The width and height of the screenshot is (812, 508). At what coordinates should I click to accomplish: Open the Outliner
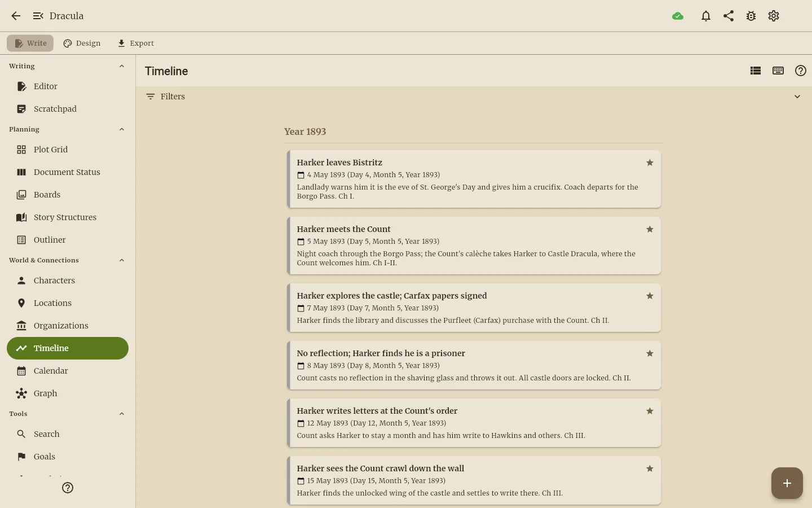(68, 240)
